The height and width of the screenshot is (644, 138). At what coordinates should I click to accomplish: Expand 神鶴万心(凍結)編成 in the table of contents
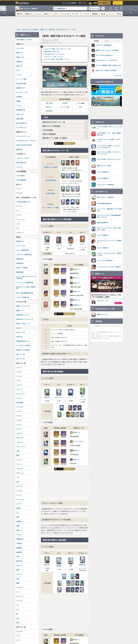pyautogui.click(x=65, y=134)
